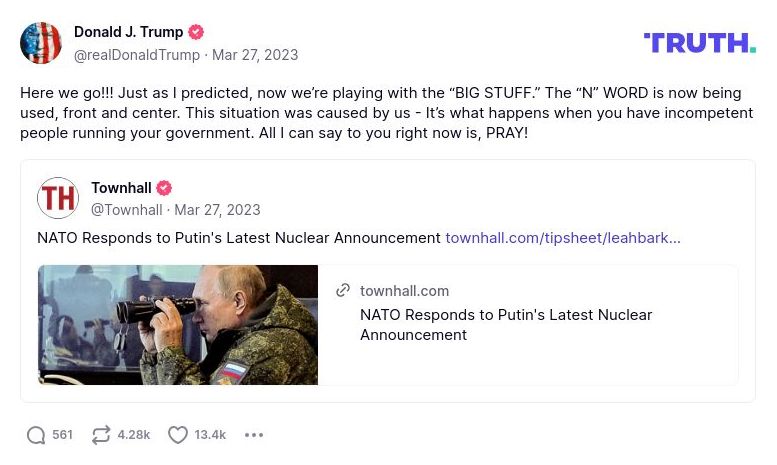Click Townhall's verified badge icon
The width and height of the screenshot is (777, 465).
click(164, 188)
